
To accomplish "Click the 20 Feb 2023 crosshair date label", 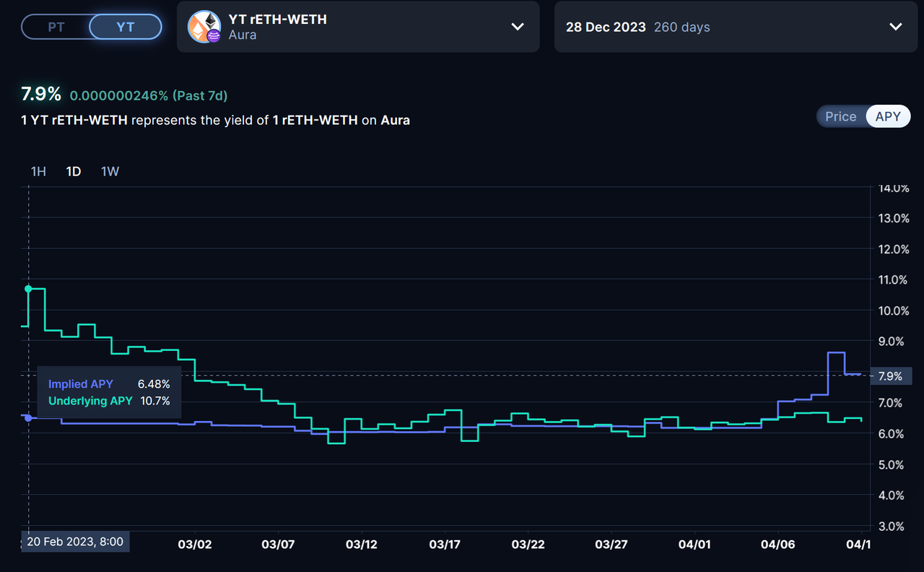I will pos(76,542).
